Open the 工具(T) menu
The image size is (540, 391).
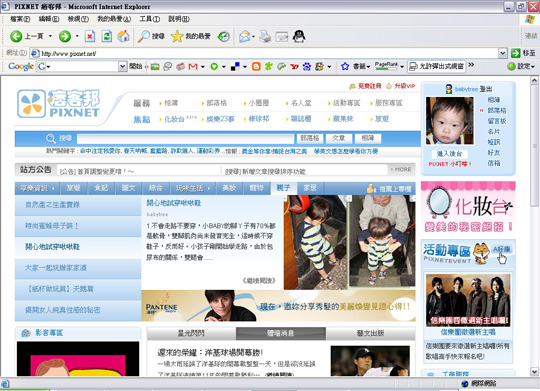(x=149, y=19)
